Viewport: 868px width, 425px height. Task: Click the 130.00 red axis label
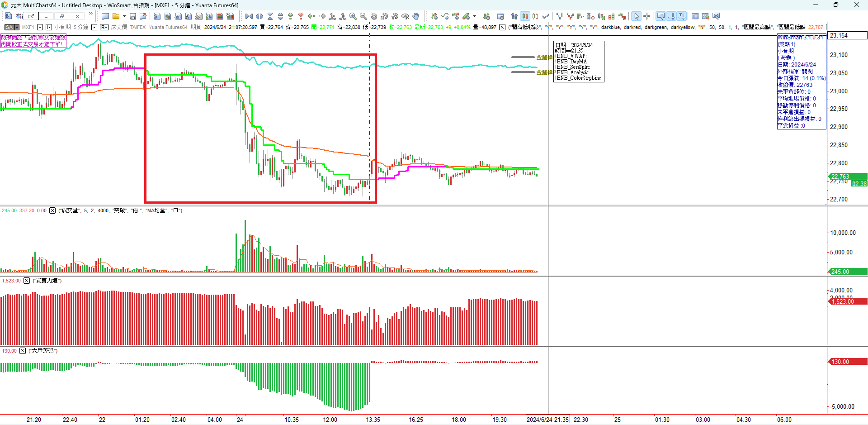(x=848, y=362)
